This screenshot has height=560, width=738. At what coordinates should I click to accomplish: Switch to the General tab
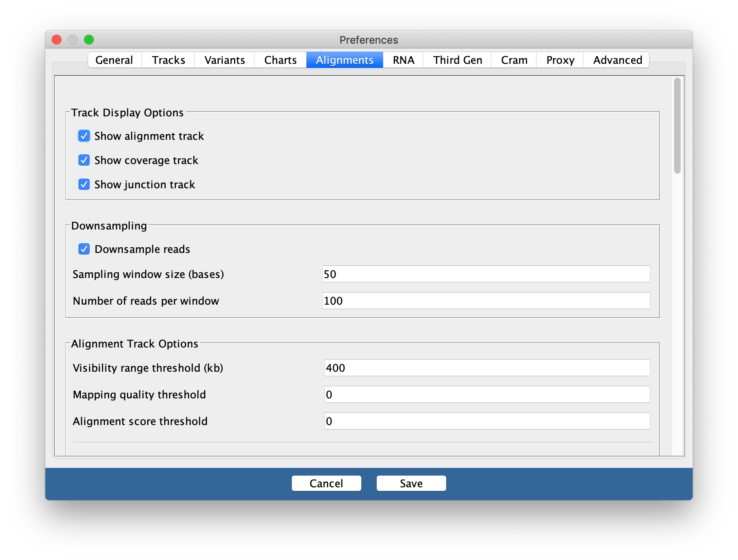(x=114, y=60)
